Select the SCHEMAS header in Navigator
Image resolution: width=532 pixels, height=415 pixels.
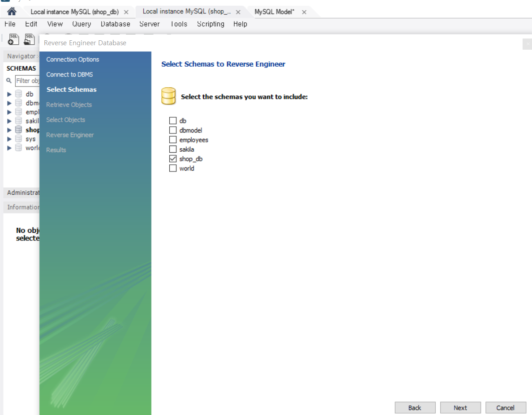click(x=21, y=68)
